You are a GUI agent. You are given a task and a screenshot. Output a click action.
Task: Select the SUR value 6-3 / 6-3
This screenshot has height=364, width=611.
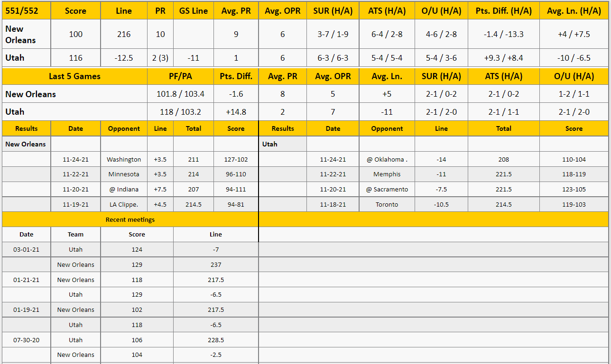point(333,58)
